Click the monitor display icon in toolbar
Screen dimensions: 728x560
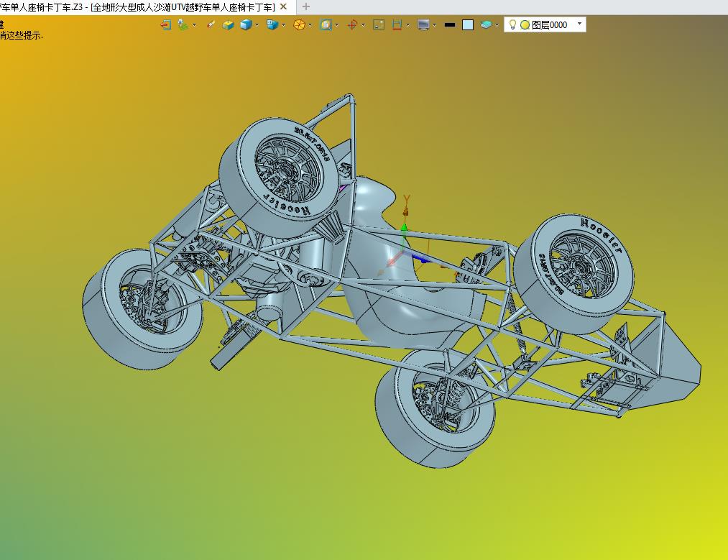423,24
